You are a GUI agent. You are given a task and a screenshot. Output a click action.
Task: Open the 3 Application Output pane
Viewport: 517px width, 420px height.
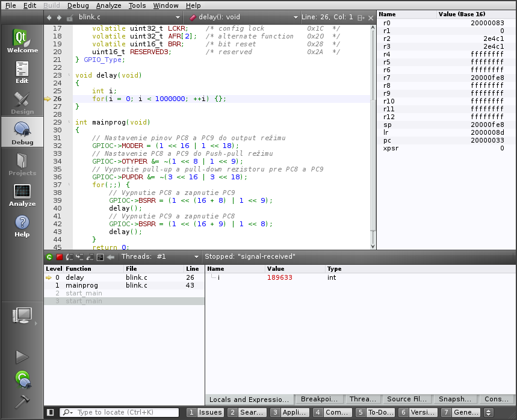point(290,412)
